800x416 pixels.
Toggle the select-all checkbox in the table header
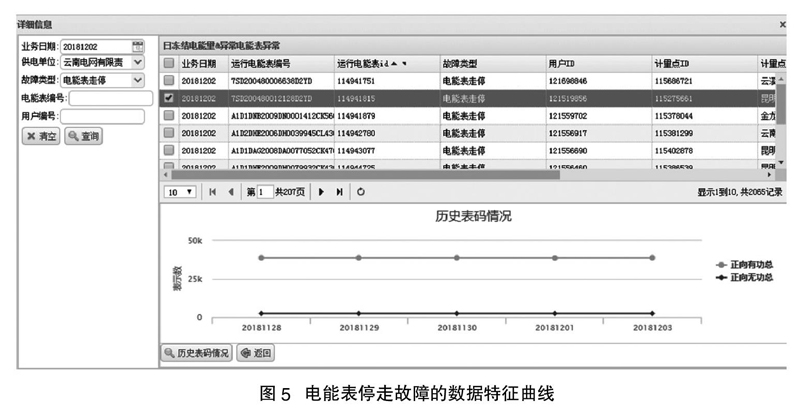(169, 63)
